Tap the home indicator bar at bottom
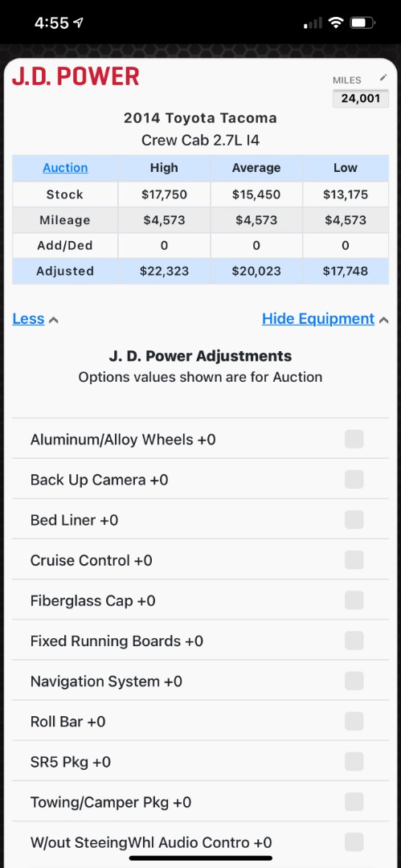 pyautogui.click(x=201, y=858)
